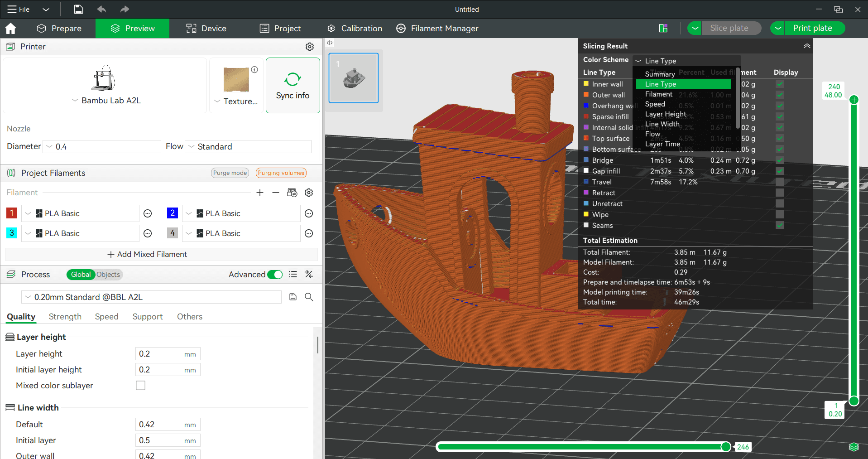Open the File menu dropdown arrow
Image resolution: width=868 pixels, height=459 pixels.
(46, 9)
